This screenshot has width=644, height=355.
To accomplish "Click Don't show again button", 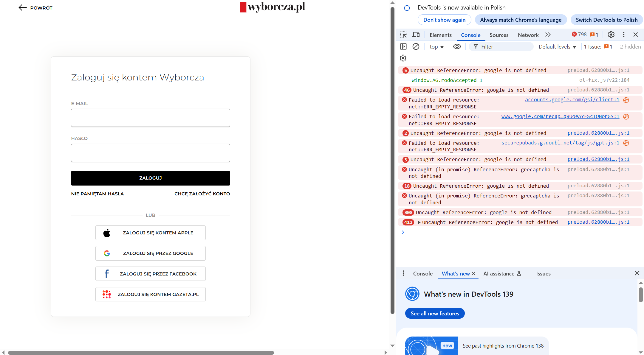I will point(444,20).
